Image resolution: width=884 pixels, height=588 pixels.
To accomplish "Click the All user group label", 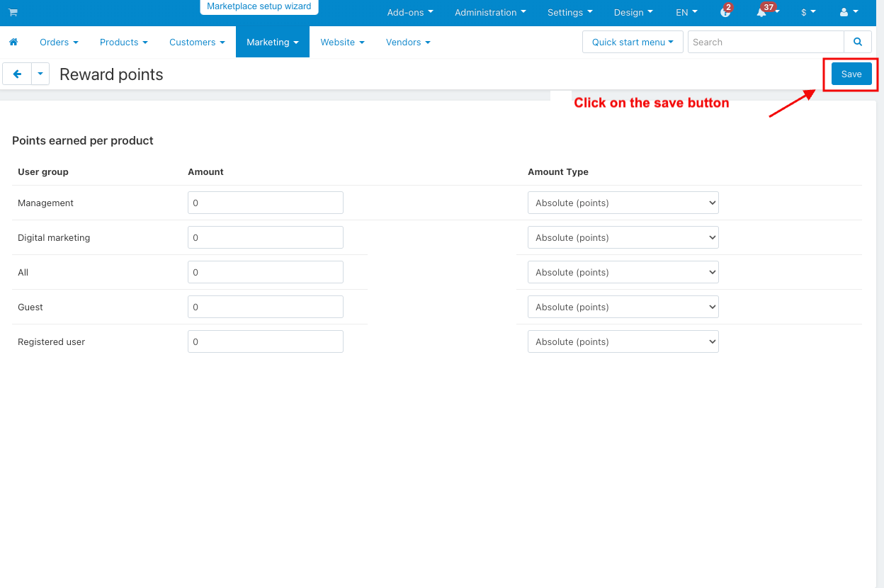I will pos(23,273).
